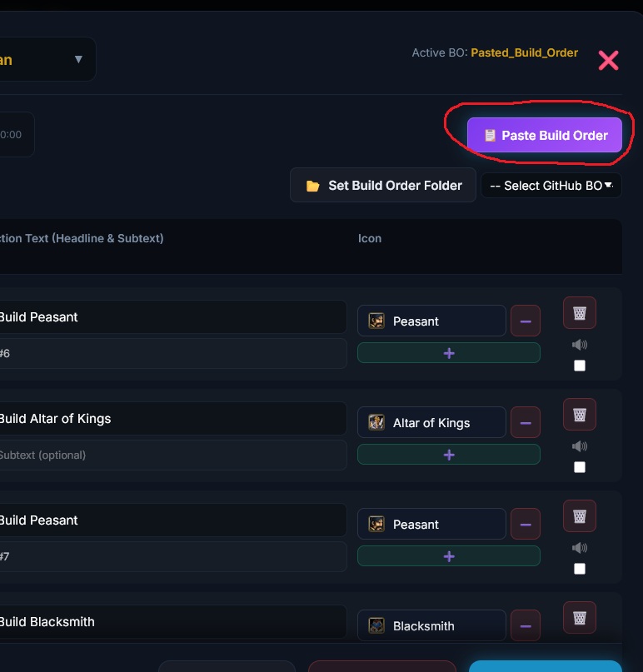The image size is (643, 672).
Task: Add an icon to the Build Peasant #7 step
Action: tap(449, 556)
